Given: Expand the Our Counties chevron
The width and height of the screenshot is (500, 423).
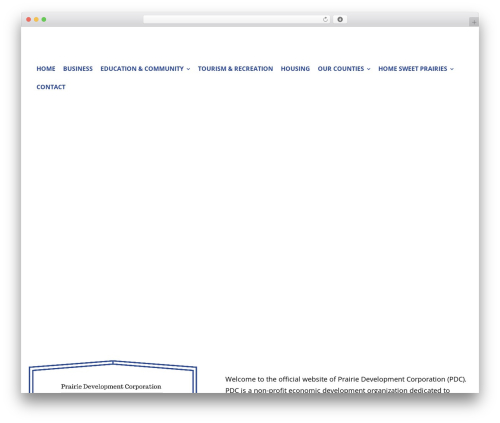Looking at the screenshot, I should (x=368, y=69).
